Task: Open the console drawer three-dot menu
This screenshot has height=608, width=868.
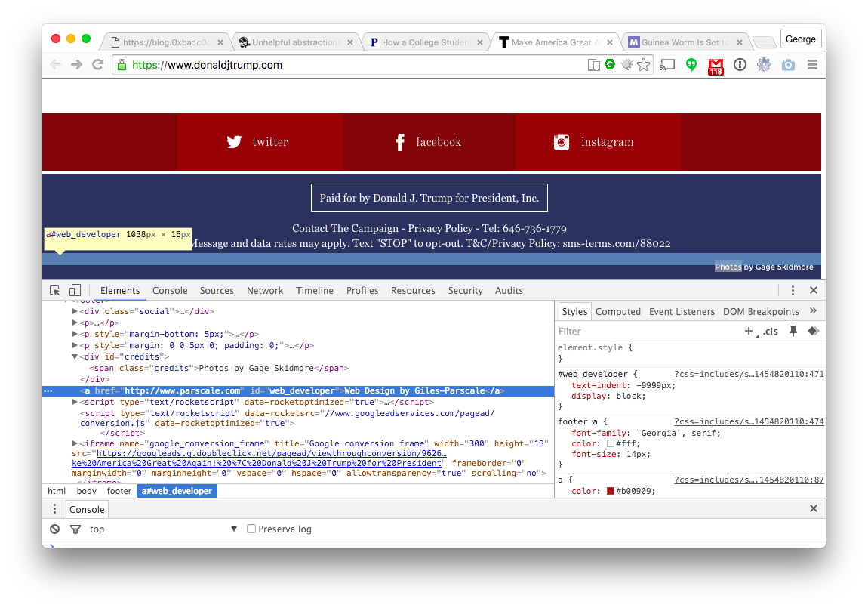Action: pos(54,509)
